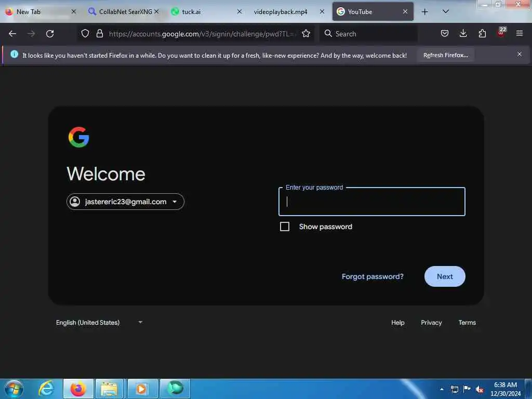Close the New Tab tab
The width and height of the screenshot is (532, 399).
(74, 11)
